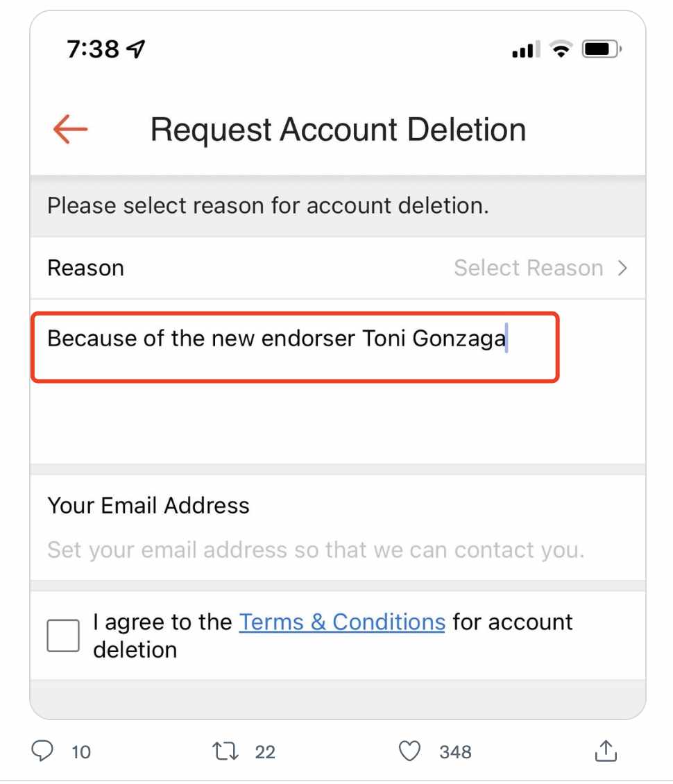Expand the reason list via the chevron
Screen dimensions: 673x784
622,268
